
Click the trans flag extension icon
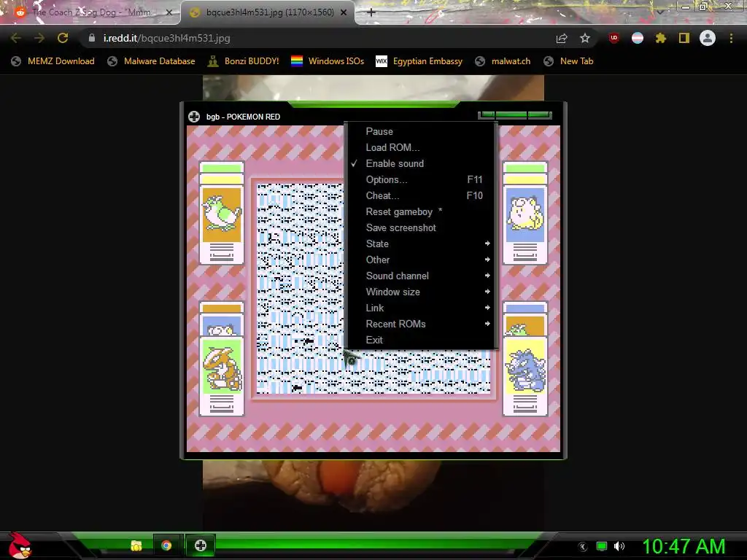(x=638, y=38)
